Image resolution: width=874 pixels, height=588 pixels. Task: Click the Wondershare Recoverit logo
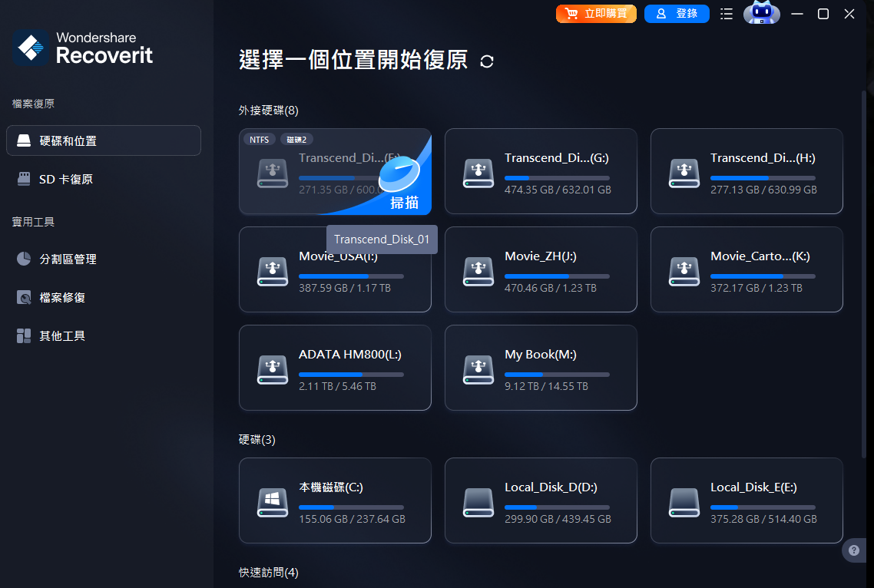82,48
